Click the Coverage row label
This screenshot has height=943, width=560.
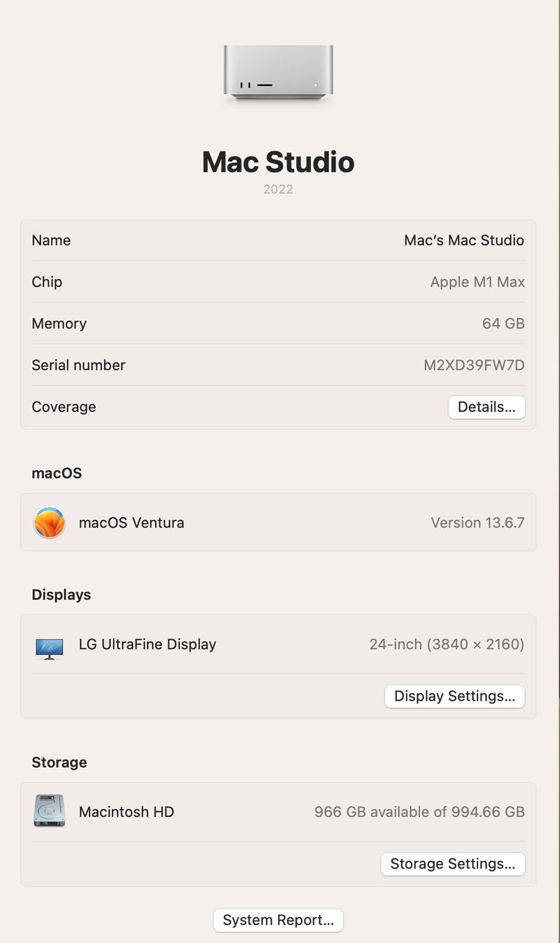tap(64, 407)
